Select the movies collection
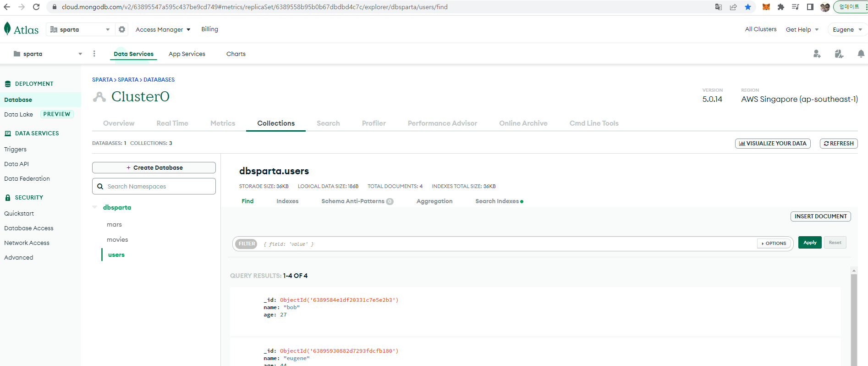868x366 pixels. click(117, 240)
